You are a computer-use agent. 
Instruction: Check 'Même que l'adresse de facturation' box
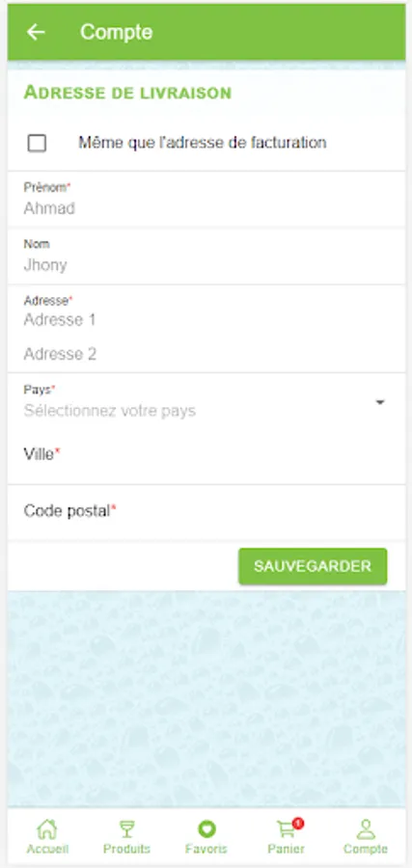37,144
